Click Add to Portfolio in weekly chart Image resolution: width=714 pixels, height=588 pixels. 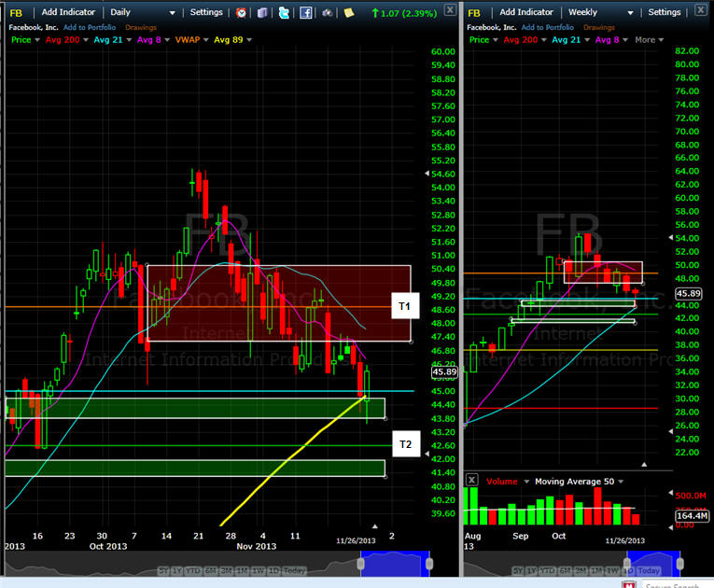click(x=547, y=27)
